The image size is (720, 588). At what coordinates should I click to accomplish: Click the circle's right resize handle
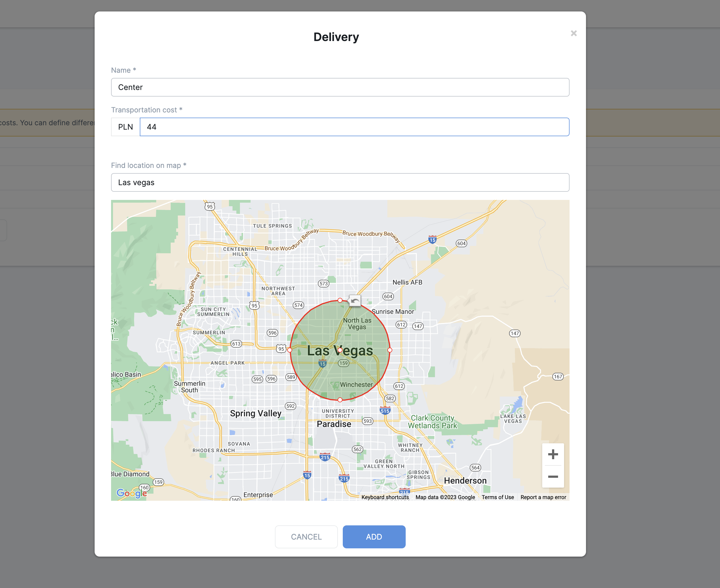pyautogui.click(x=390, y=350)
